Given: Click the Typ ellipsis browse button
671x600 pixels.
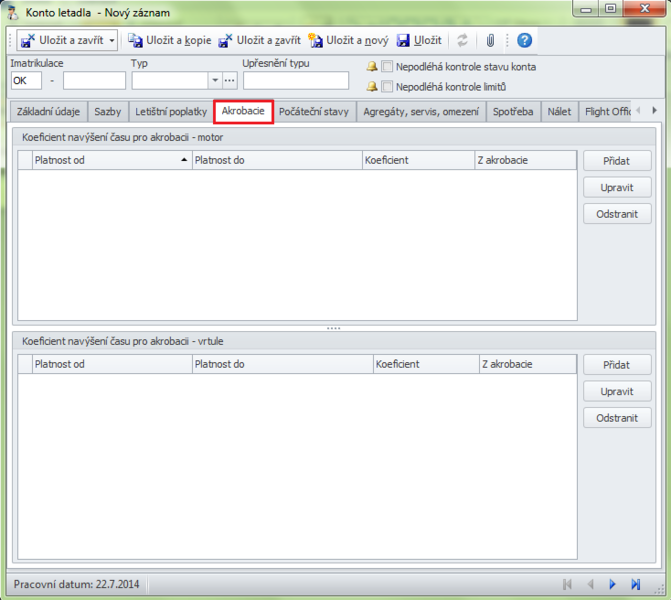Looking at the screenshot, I should coord(230,81).
